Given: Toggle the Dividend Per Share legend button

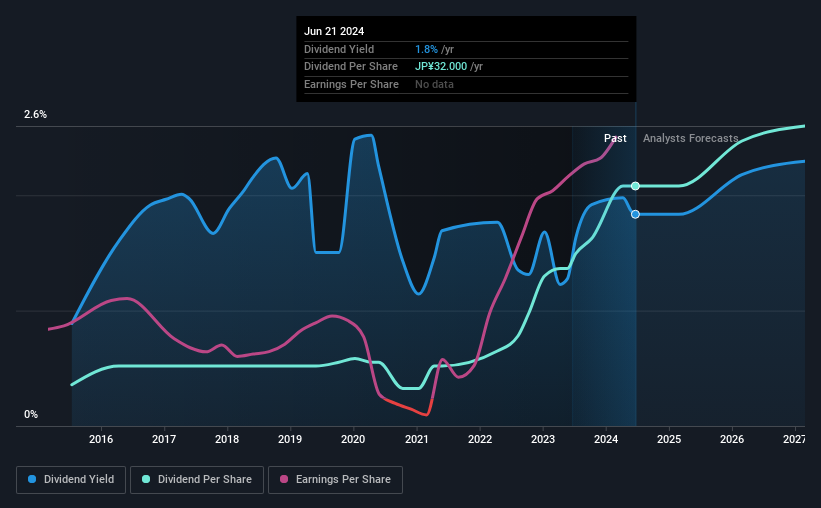Looking at the screenshot, I should coord(197,480).
